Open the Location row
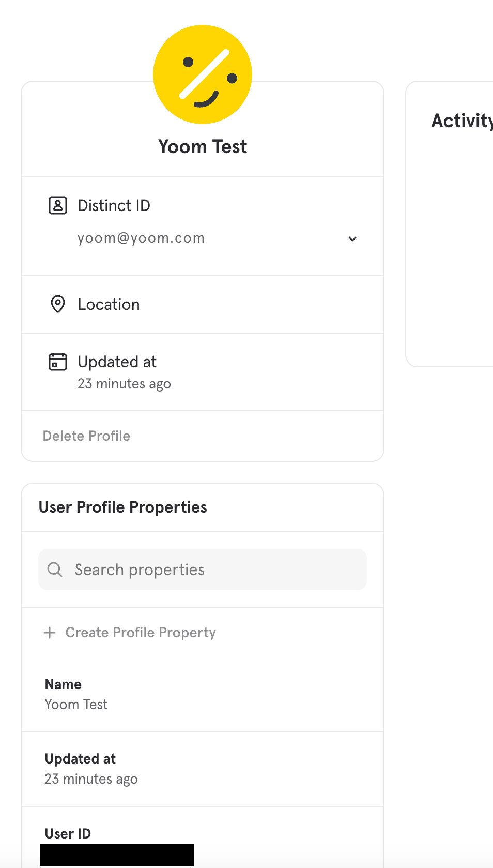 click(x=203, y=304)
